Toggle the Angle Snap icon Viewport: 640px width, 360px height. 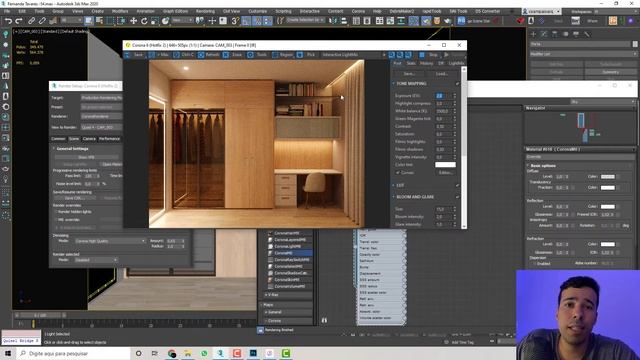pos(246,20)
